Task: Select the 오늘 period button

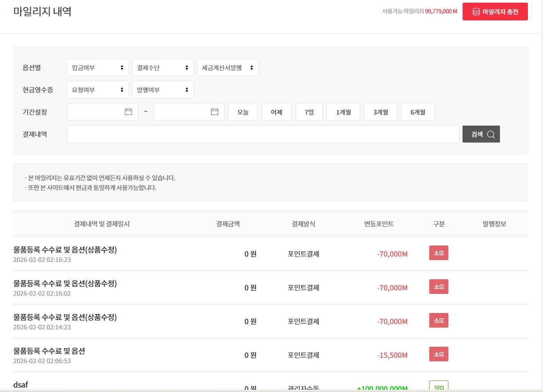Action: [x=243, y=112]
